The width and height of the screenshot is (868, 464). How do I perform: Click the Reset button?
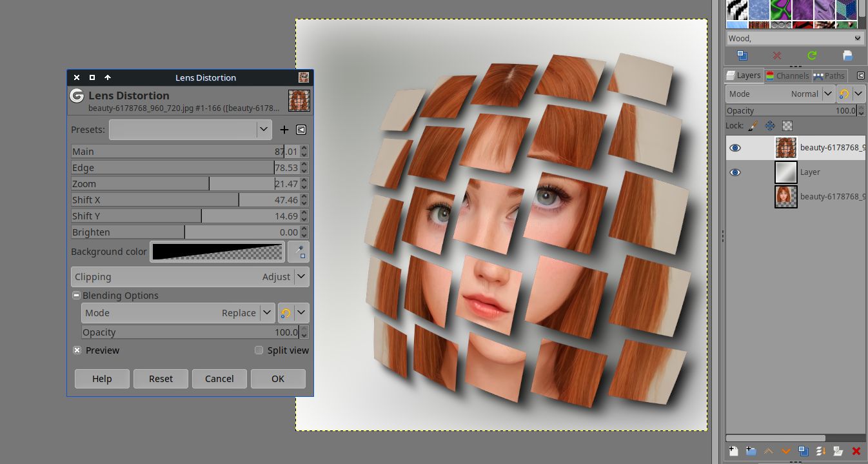[x=161, y=379]
